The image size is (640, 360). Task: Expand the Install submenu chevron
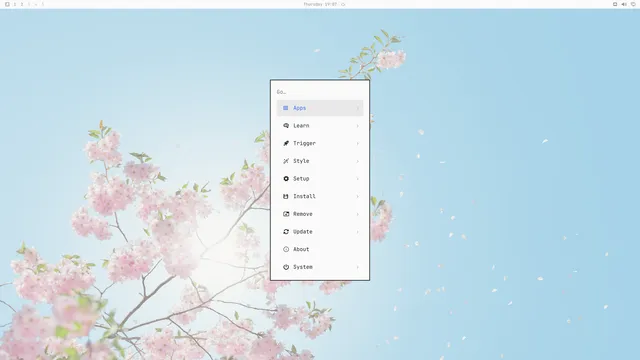click(358, 196)
